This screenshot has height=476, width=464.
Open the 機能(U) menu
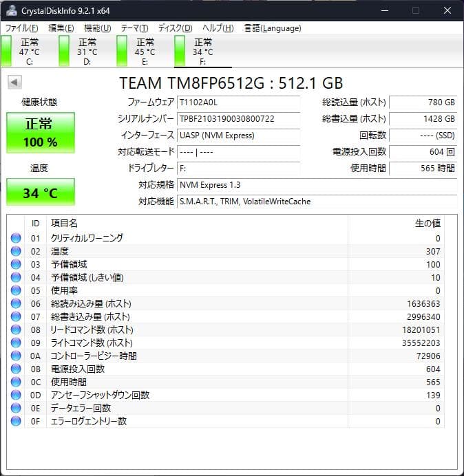98,28
